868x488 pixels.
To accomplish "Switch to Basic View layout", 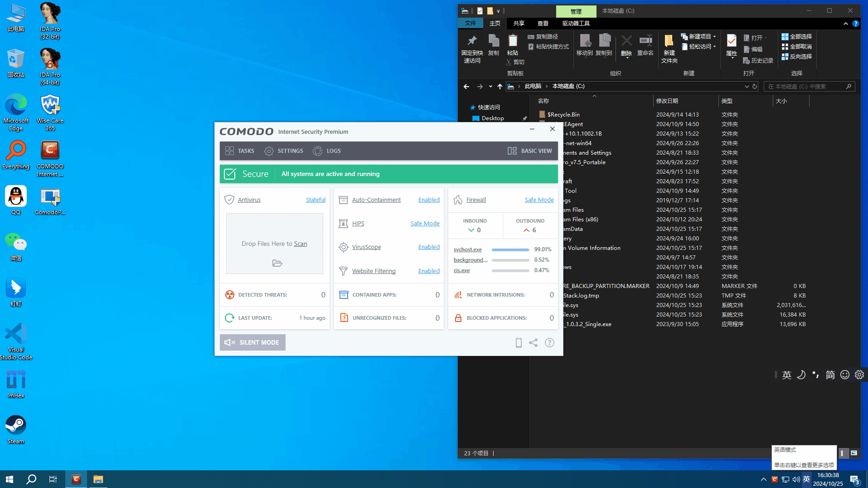I will click(530, 151).
